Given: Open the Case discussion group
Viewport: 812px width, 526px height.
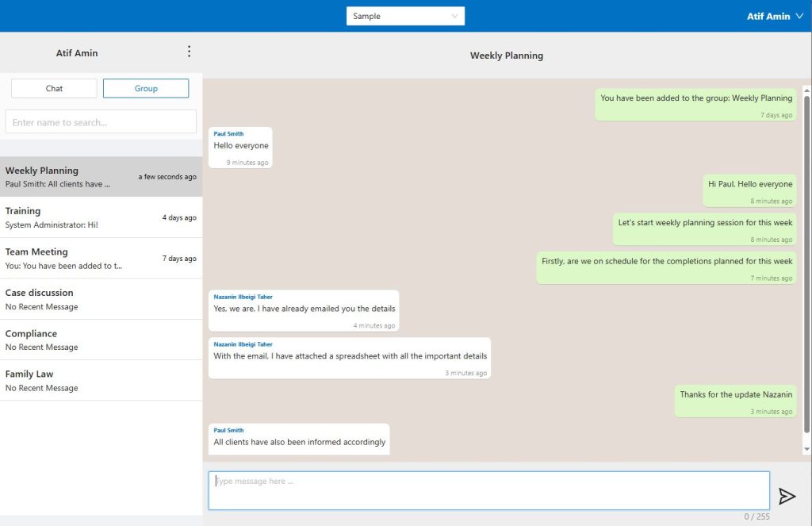Looking at the screenshot, I should [x=101, y=299].
